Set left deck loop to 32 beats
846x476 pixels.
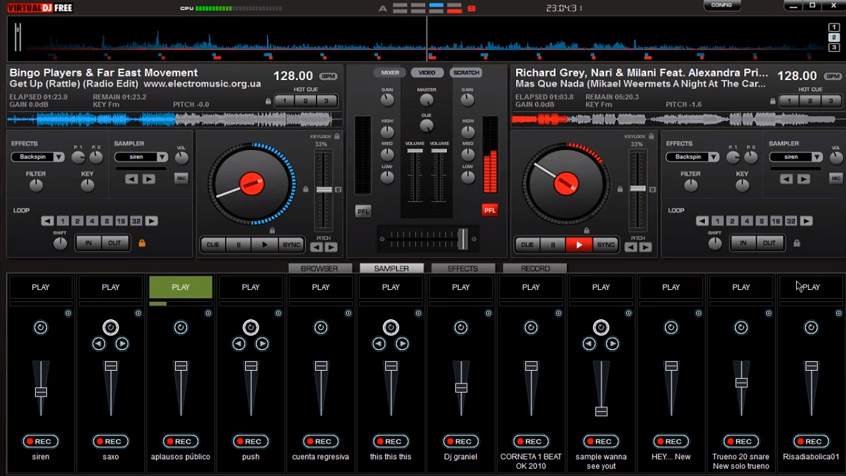tap(136, 221)
